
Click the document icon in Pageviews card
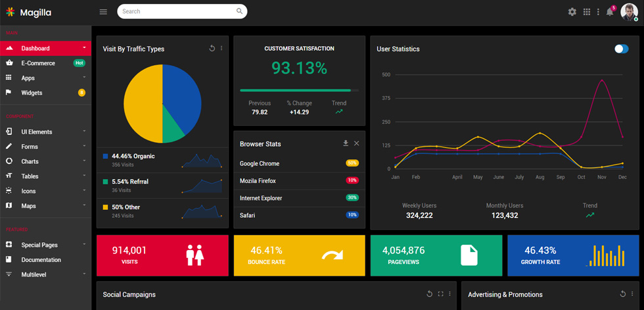(469, 255)
